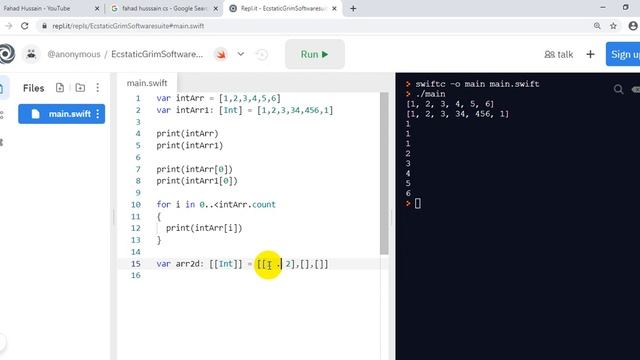640x360 pixels.
Task: Click the address bar URL
Action: (x=128, y=26)
